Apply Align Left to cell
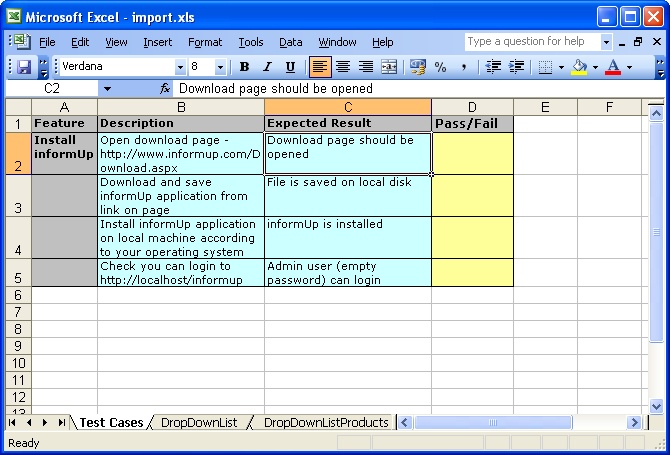670x455 pixels. (320, 67)
